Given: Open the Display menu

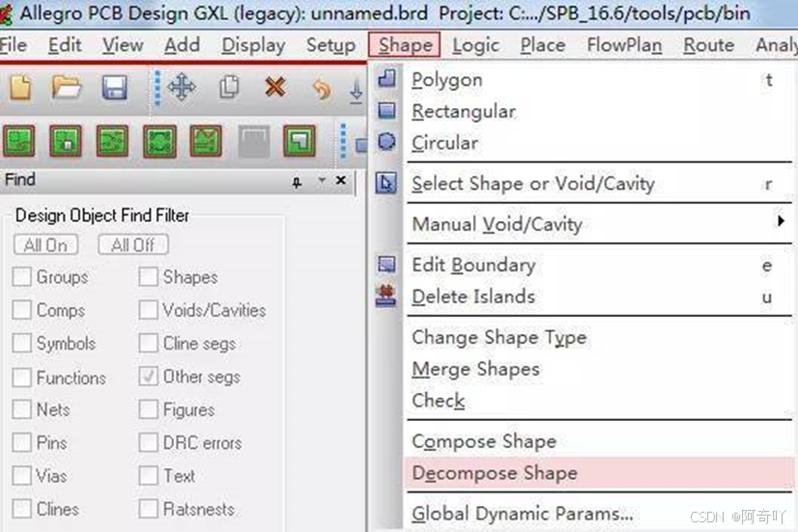Looking at the screenshot, I should pos(253,45).
